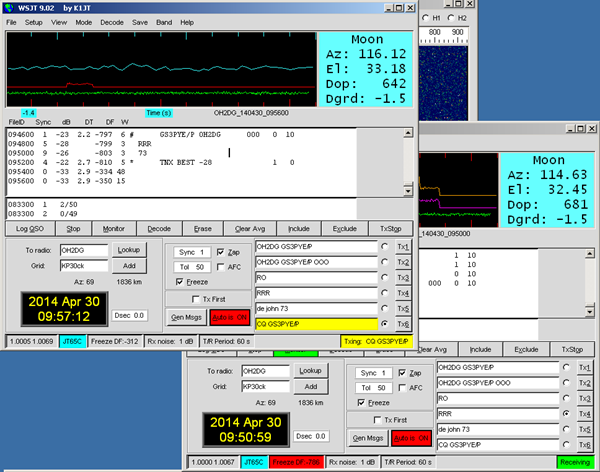Open the Mode menu
The height and width of the screenshot is (472, 600).
click(x=83, y=23)
